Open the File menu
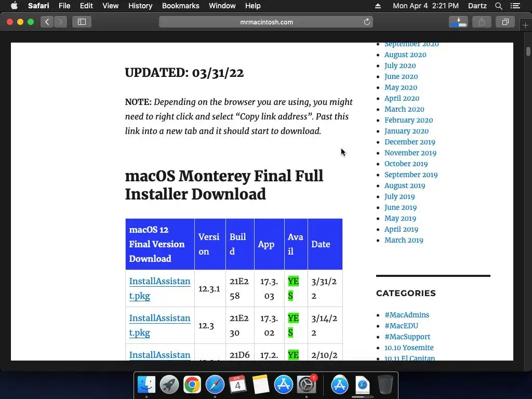The height and width of the screenshot is (399, 532). click(64, 6)
